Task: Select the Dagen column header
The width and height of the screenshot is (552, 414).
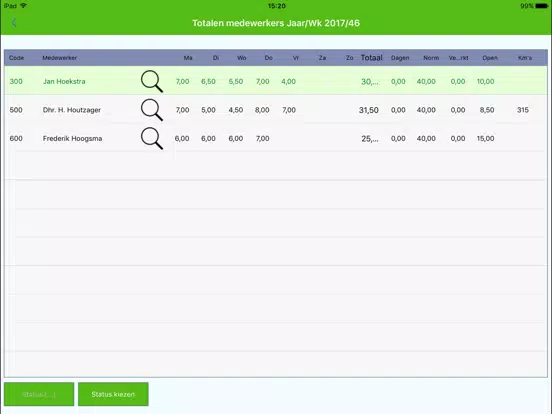Action: point(400,58)
